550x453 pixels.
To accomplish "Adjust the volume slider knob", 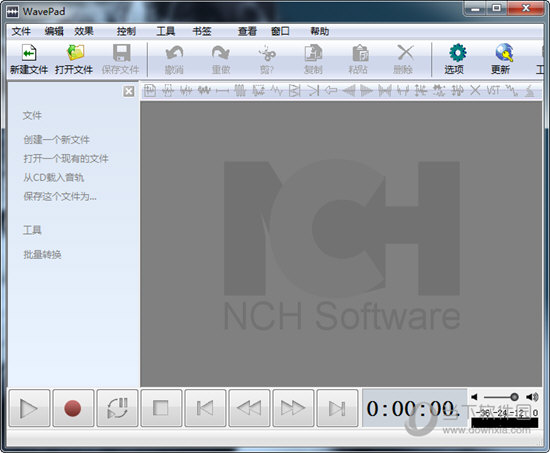I will coord(514,397).
